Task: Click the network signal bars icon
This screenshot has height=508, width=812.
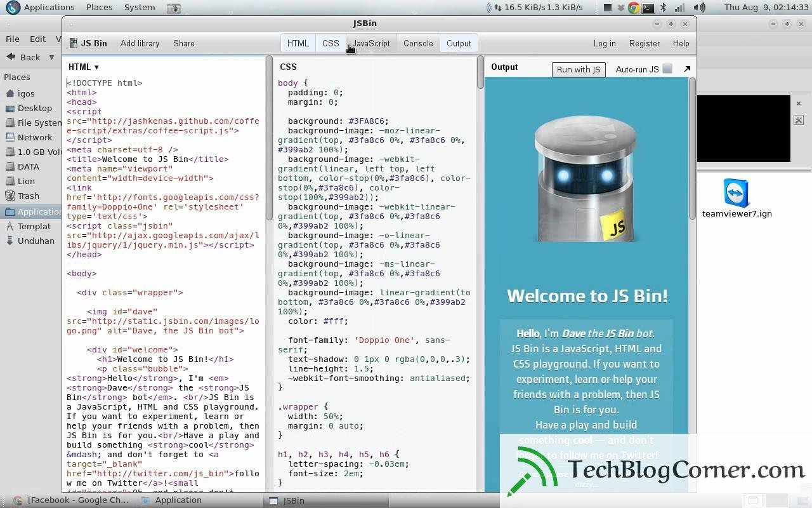Action: pyautogui.click(x=679, y=8)
